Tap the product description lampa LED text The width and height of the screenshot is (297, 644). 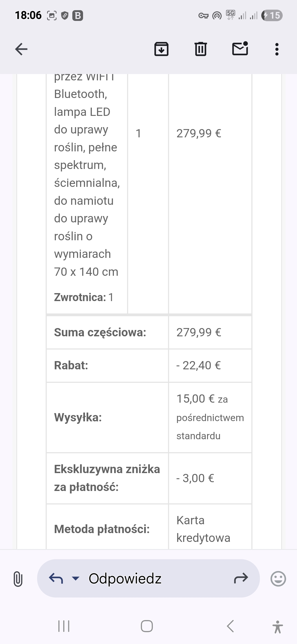(82, 112)
